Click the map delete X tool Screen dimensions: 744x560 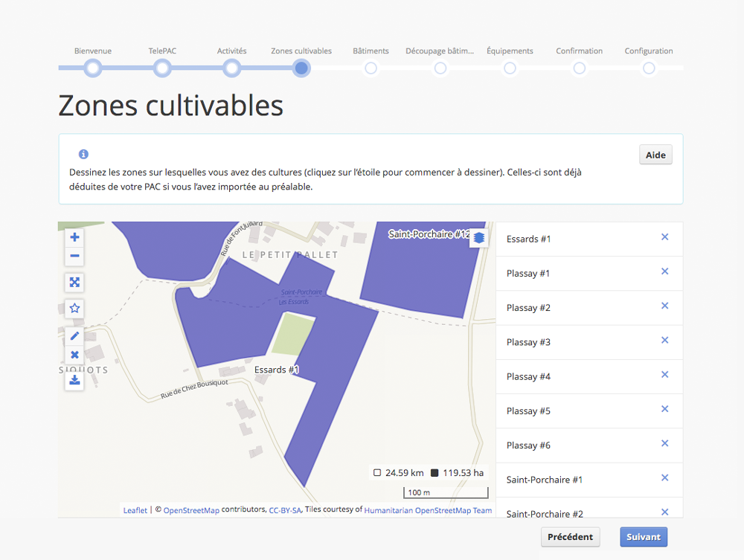pos(74,355)
